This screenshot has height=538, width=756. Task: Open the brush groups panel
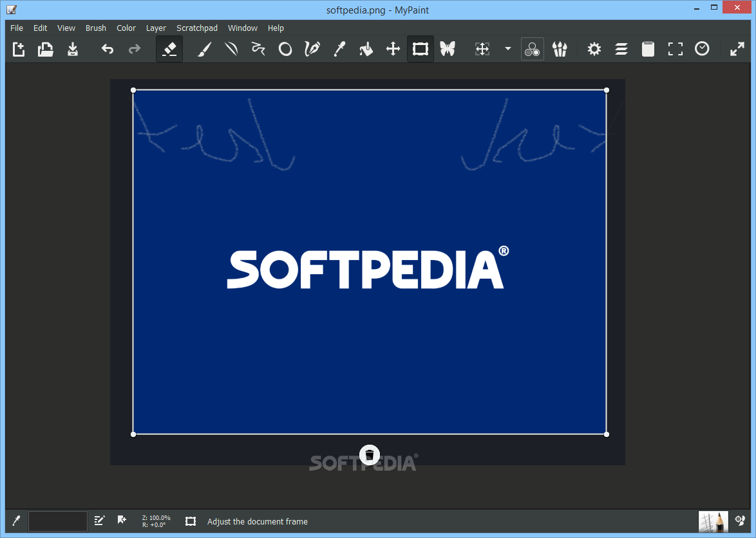(x=560, y=49)
